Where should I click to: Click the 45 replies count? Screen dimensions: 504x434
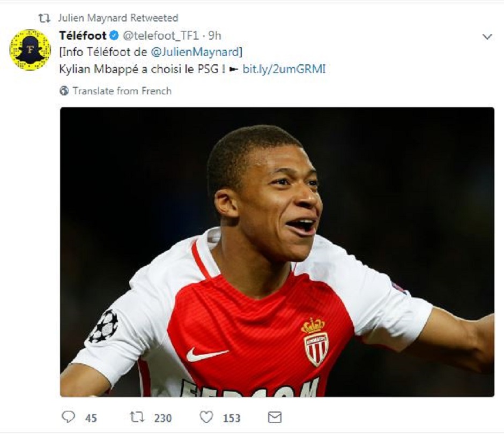click(91, 418)
